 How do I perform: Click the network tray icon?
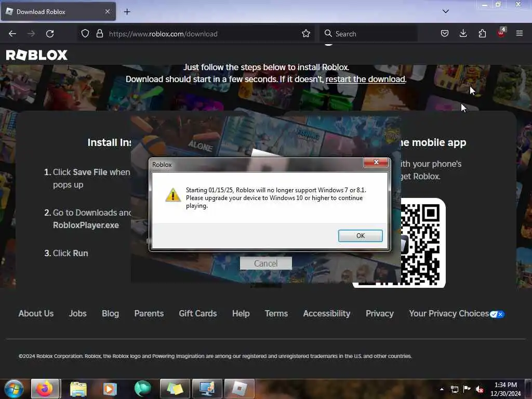pyautogui.click(x=455, y=389)
